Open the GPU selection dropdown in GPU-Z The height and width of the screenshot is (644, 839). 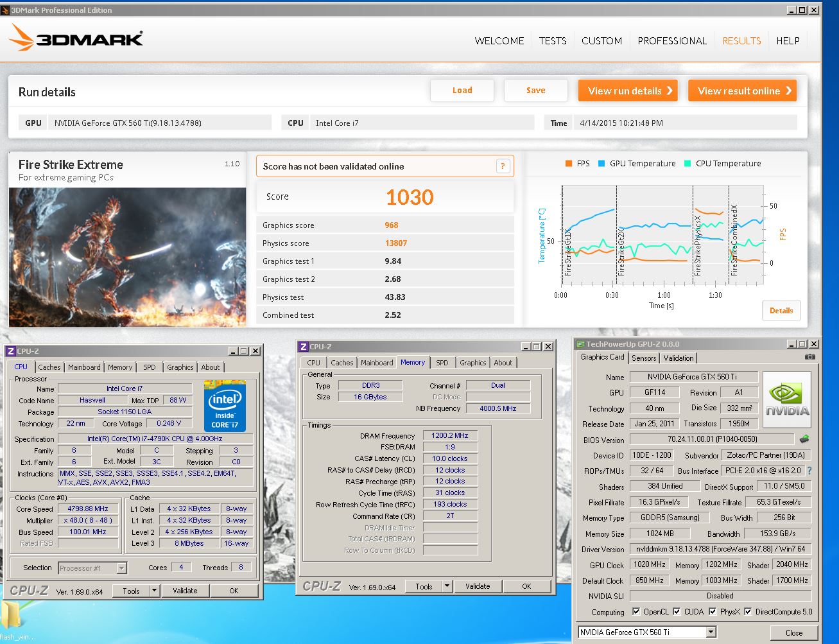coord(711,632)
